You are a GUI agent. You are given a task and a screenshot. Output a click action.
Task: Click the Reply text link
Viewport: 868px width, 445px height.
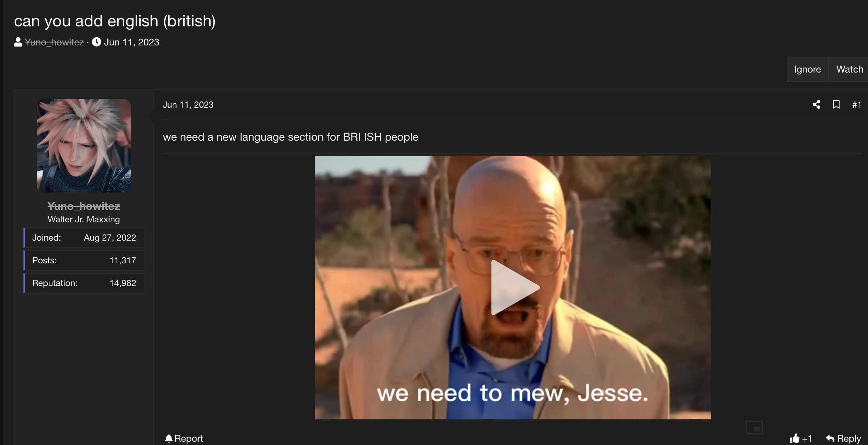pos(849,438)
